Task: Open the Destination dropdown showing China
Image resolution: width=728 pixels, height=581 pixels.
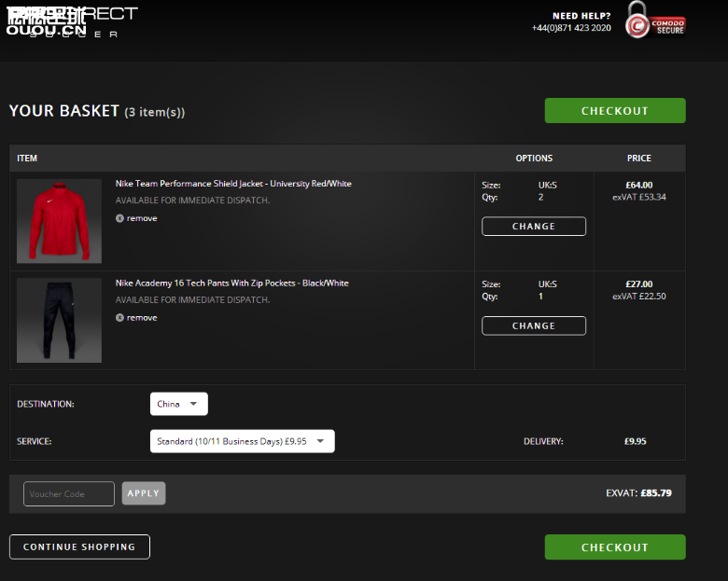Action: click(179, 404)
